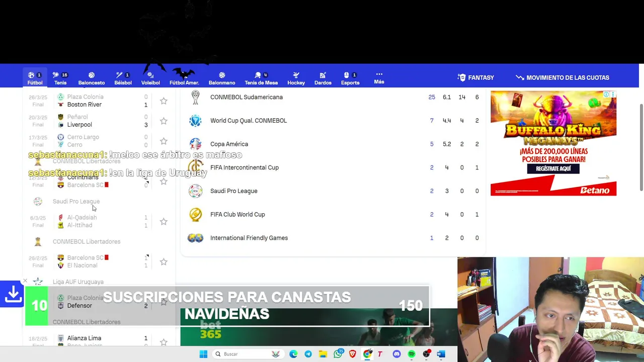The image size is (644, 362).
Task: Favorite the Peñarol vs Liverpool match
Action: tap(164, 121)
